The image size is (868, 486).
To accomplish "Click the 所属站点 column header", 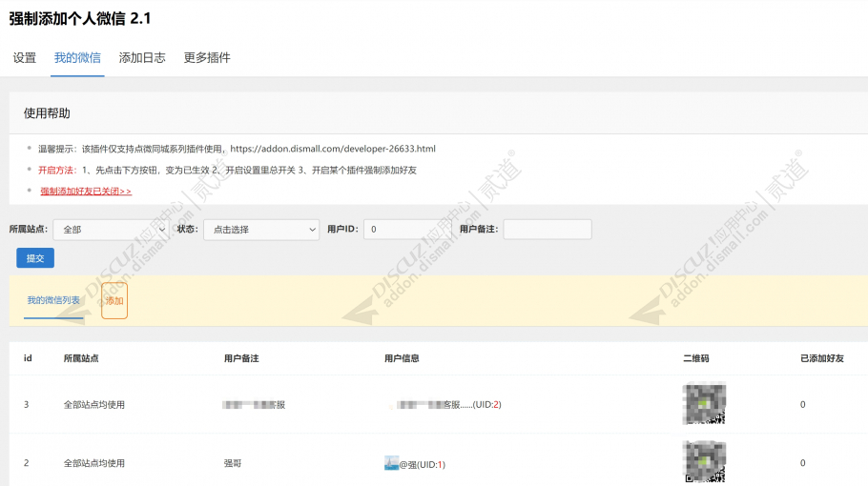I will (81, 358).
